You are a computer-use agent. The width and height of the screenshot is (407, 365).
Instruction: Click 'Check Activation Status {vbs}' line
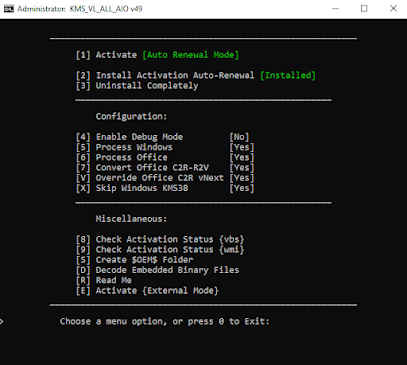160,239
